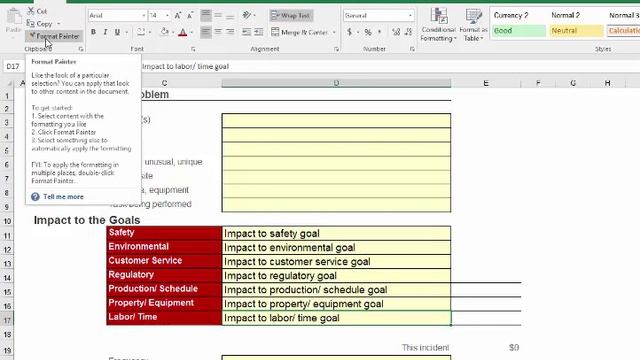Click Tell me more link in tooltip
This screenshot has height=360, width=640.
point(63,197)
